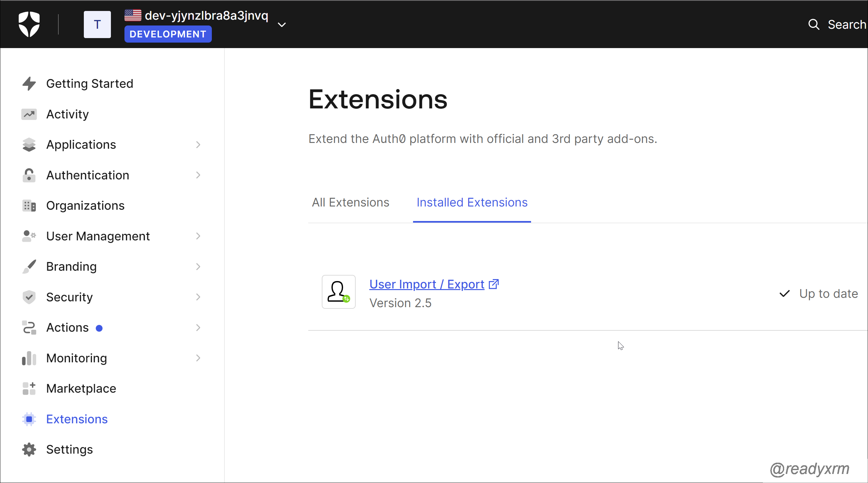Image resolution: width=868 pixels, height=483 pixels.
Task: Switch to the All Extensions tab
Action: point(351,202)
